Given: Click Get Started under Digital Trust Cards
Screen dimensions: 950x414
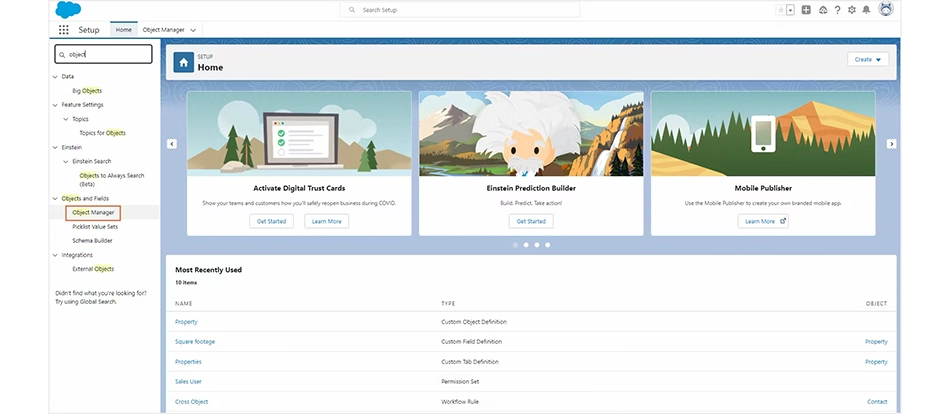Looking at the screenshot, I should pyautogui.click(x=271, y=221).
